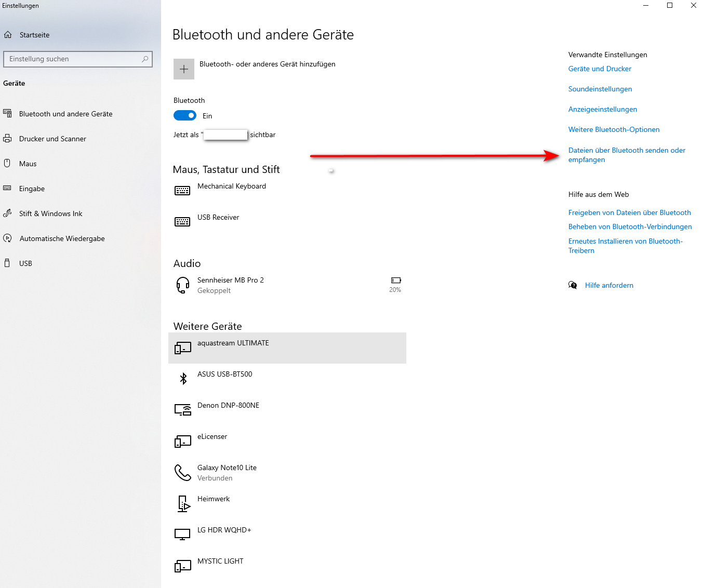Maximize the Einstellungen window
This screenshot has height=588, width=703.
670,5
